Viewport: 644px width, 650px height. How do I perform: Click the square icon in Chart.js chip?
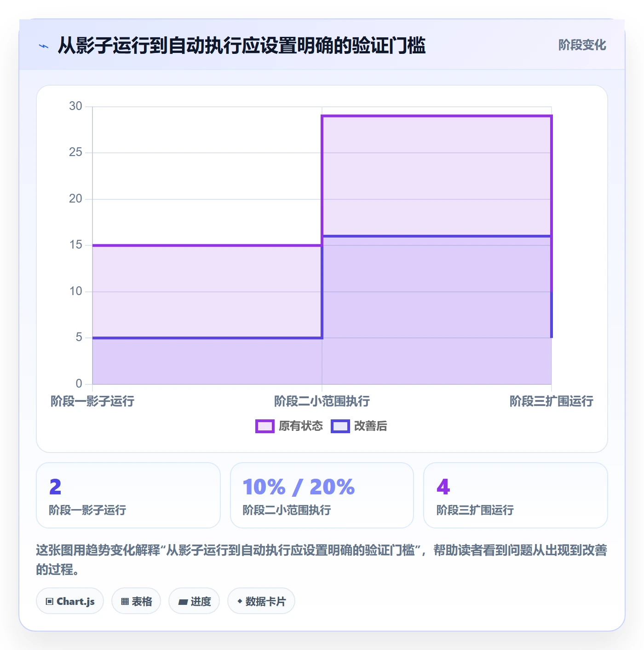tap(50, 602)
